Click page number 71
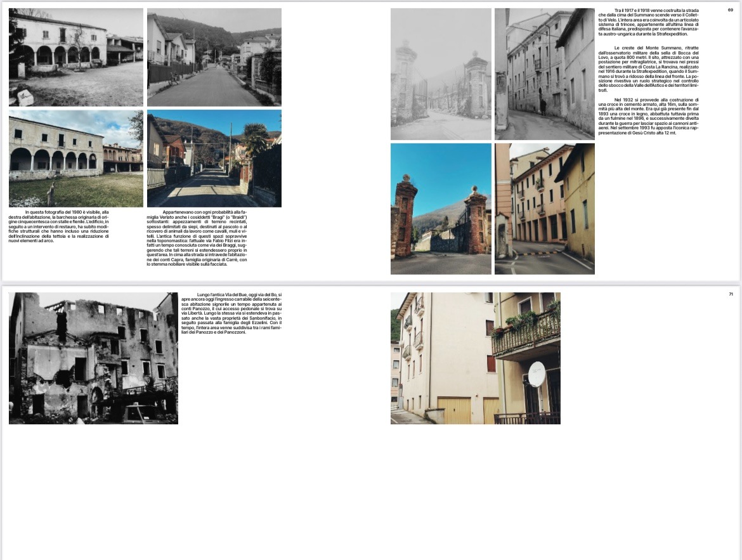Image resolution: width=742 pixels, height=560 pixels. (x=731, y=294)
